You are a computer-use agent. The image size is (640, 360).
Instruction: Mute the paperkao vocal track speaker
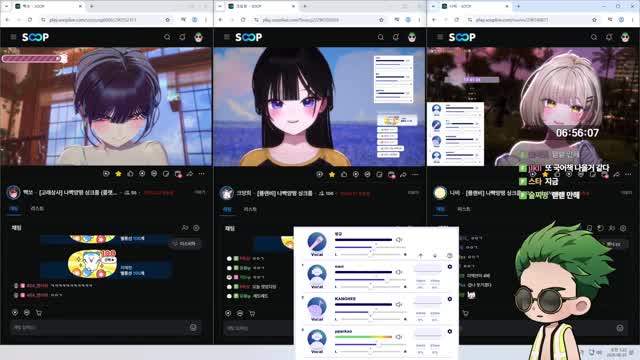(x=399, y=337)
